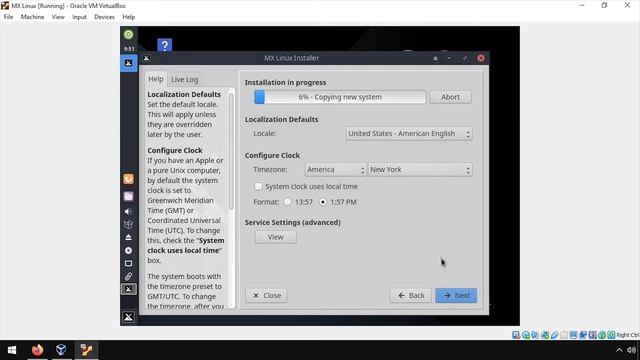Open the Windows taskbar volume control
Screen dimensions: 640x360
pyautogui.click(x=631, y=350)
